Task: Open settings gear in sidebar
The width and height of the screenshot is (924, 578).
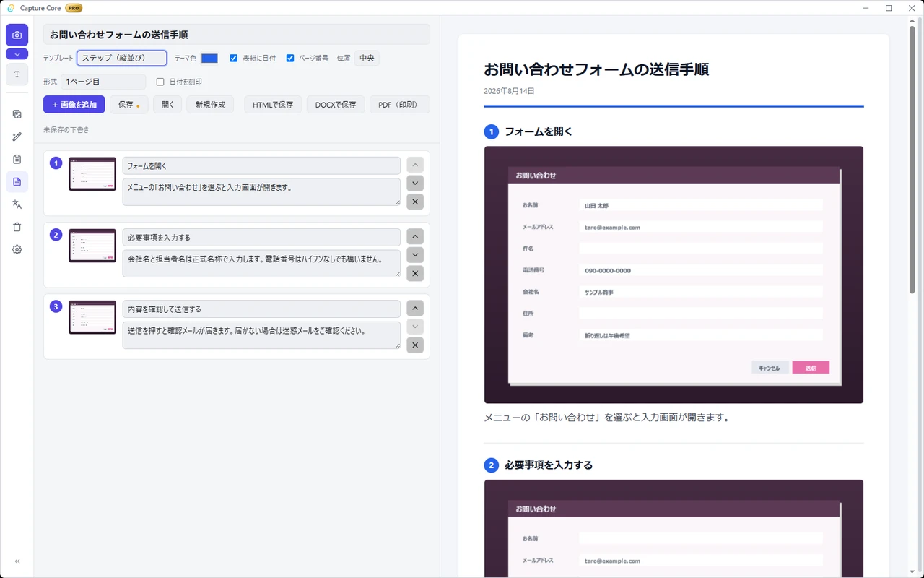Action: (17, 249)
